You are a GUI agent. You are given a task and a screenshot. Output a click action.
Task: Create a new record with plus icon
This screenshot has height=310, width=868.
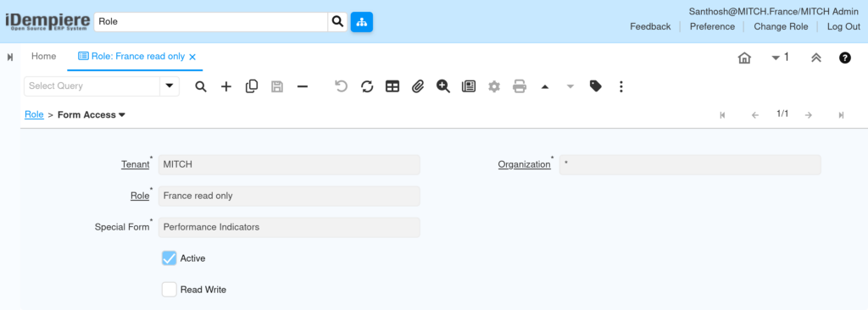click(225, 86)
